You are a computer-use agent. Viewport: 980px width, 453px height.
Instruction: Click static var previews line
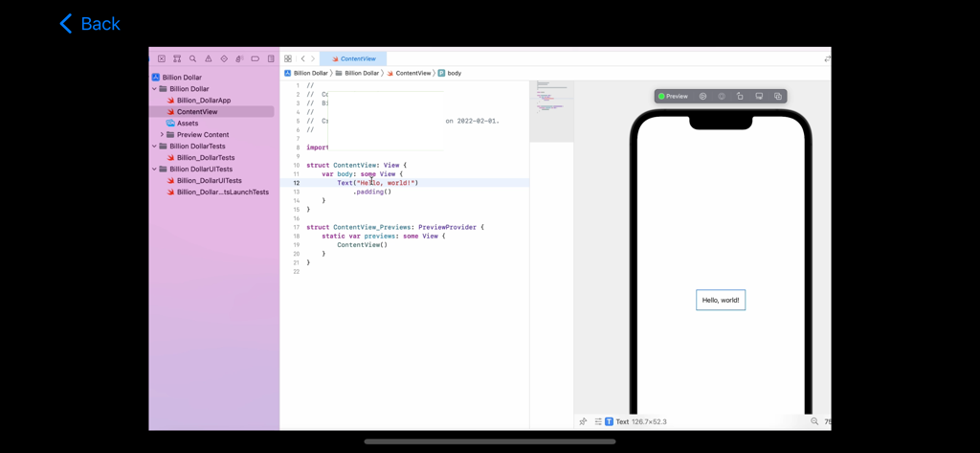click(384, 236)
